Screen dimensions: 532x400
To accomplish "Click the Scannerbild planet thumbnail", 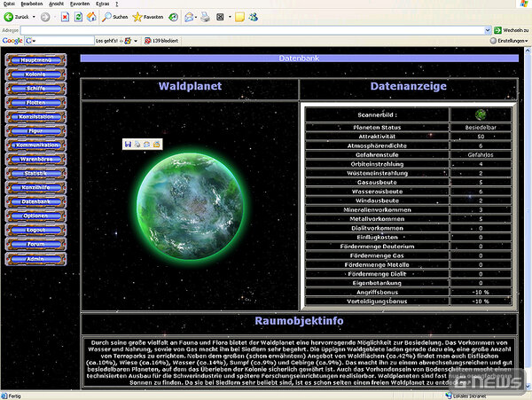I will click(x=481, y=114).
